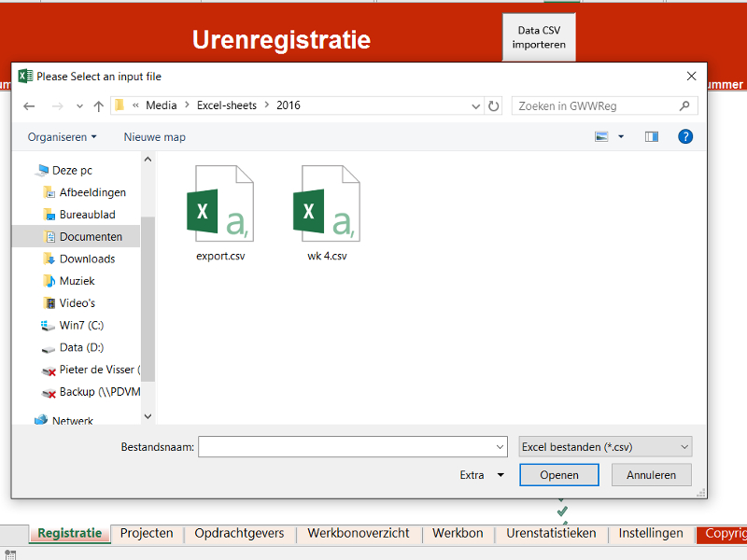747x560 pixels.
Task: Switch to the Werkbon sheet tab
Action: pos(458,533)
